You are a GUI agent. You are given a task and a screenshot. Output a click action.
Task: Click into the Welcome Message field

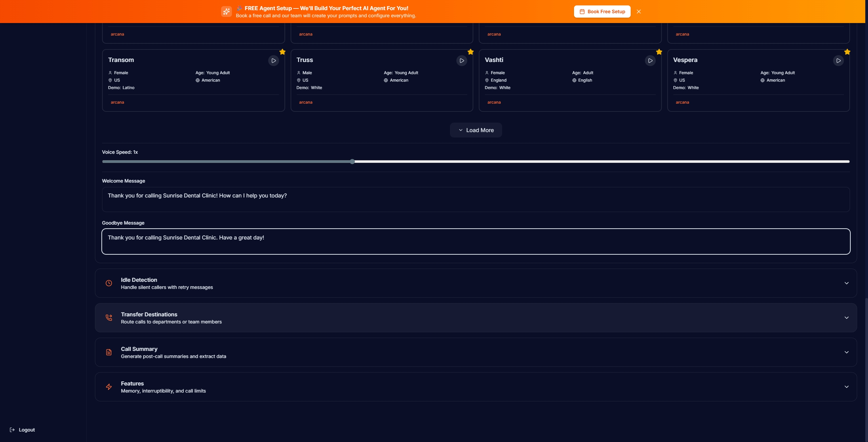pyautogui.click(x=476, y=199)
